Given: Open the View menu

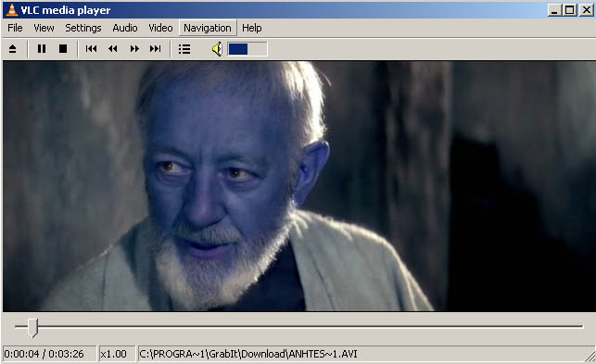Looking at the screenshot, I should tap(44, 28).
